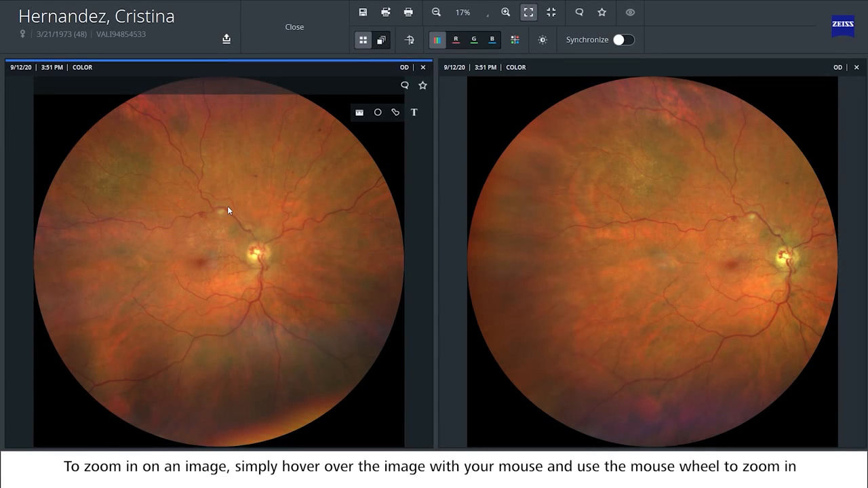Select the ellipse annotation tool
Viewport: 868px width, 488px height.
378,112
